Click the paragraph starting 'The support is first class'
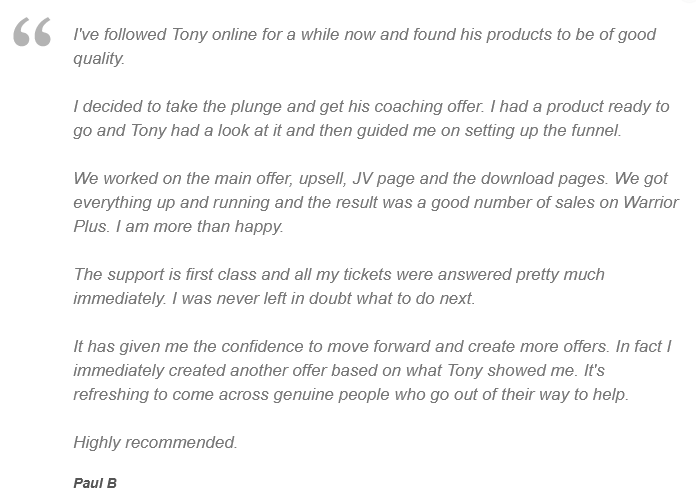Image resolution: width=696 pixels, height=503 pixels. (x=339, y=286)
